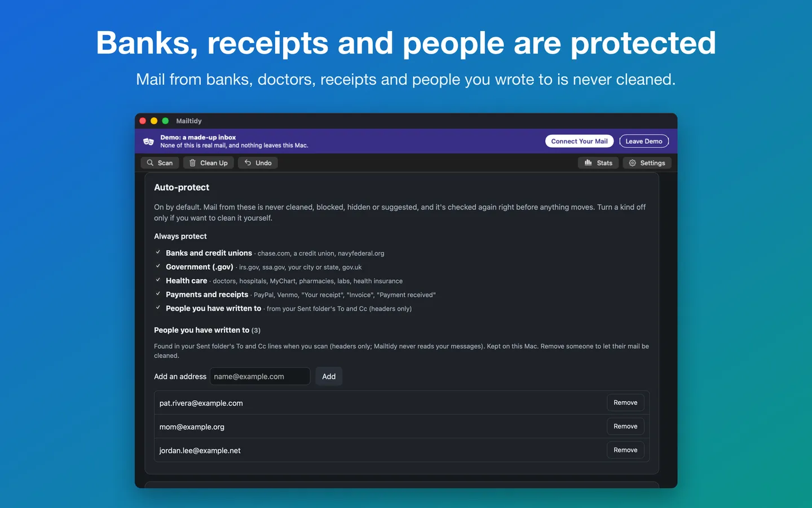Click the Scan magnifier icon
Image resolution: width=812 pixels, height=508 pixels.
tap(150, 163)
